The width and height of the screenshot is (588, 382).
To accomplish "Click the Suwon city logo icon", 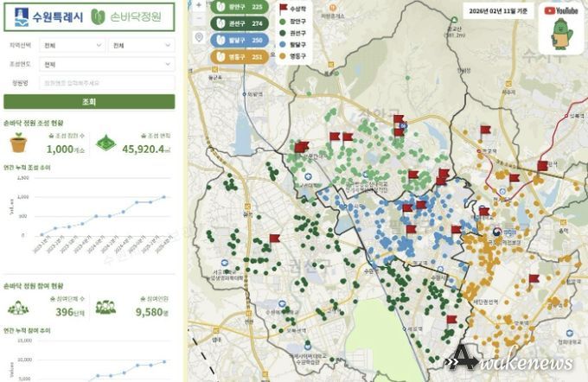I will click(x=21, y=16).
